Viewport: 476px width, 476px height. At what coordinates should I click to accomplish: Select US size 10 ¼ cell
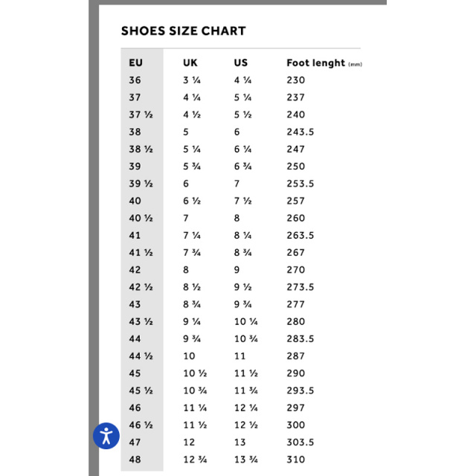[246, 321]
